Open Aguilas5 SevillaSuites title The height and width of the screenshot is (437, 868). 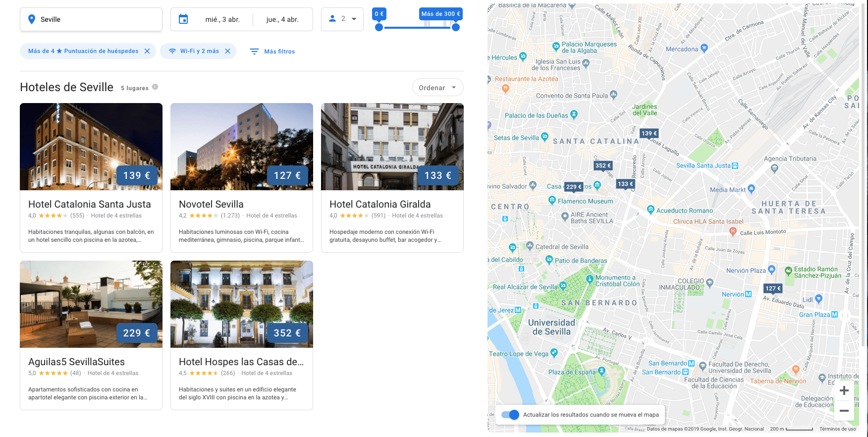[76, 362]
